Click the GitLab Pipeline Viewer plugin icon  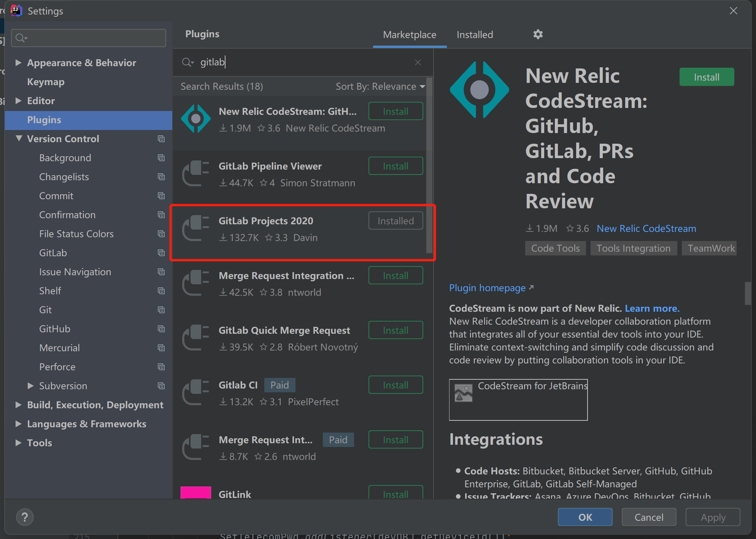[x=196, y=174]
